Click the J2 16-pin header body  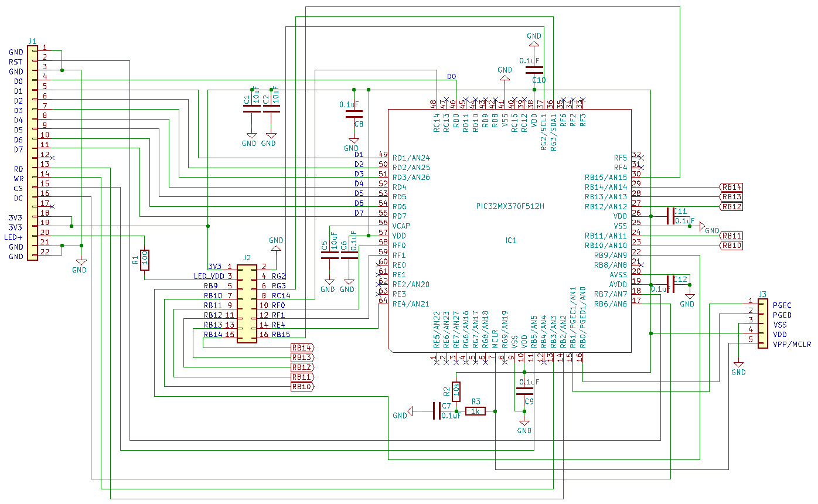tap(247, 304)
